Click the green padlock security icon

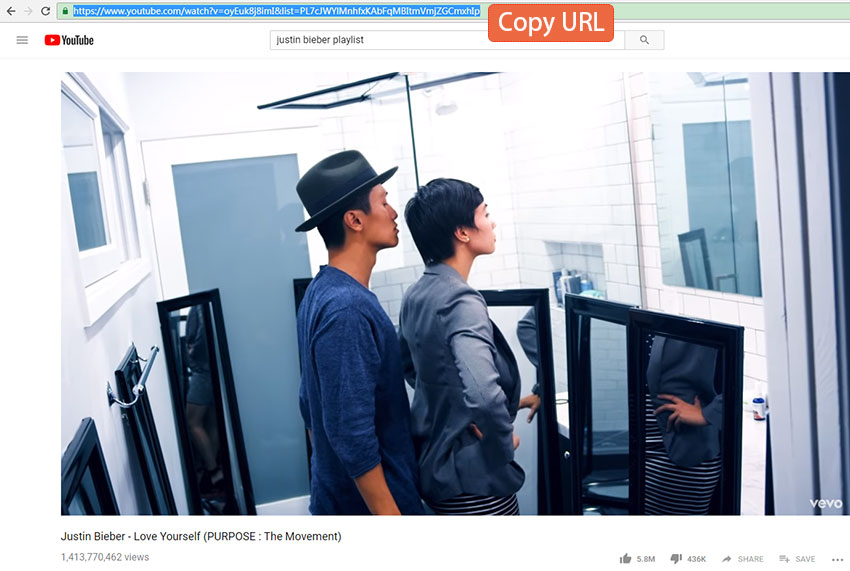65,11
